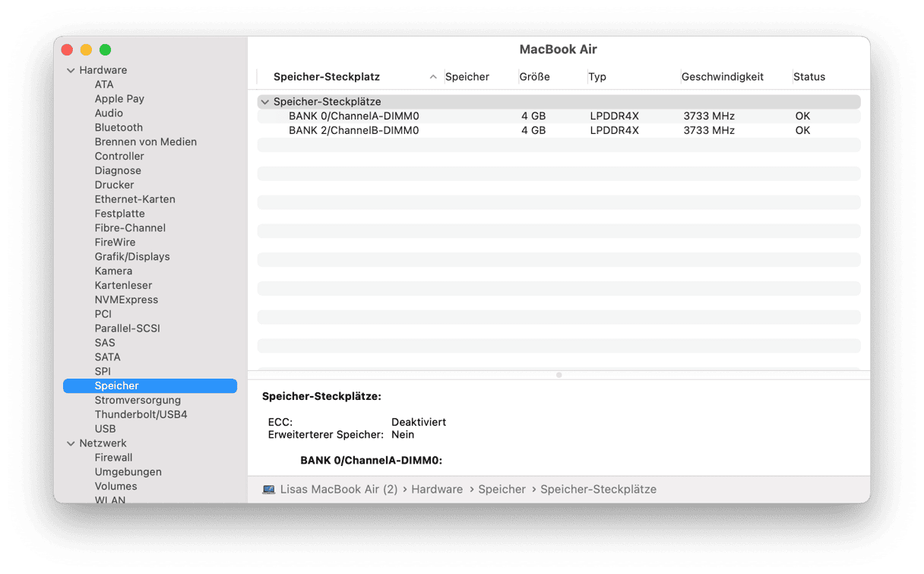Select NVMExpress in the hardware list
This screenshot has width=924, height=574.
(126, 300)
